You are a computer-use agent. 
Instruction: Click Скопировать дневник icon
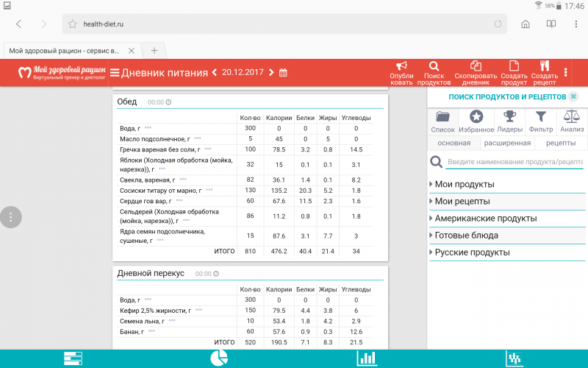point(476,66)
